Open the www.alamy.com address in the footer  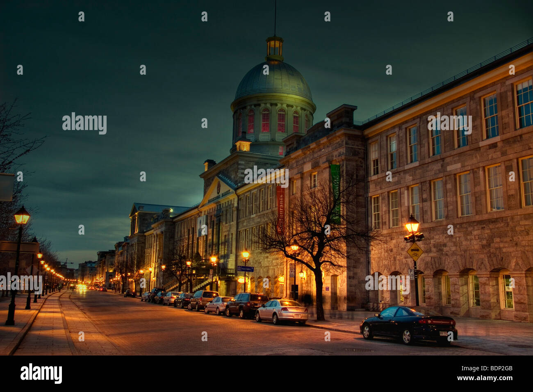[x=485, y=378]
